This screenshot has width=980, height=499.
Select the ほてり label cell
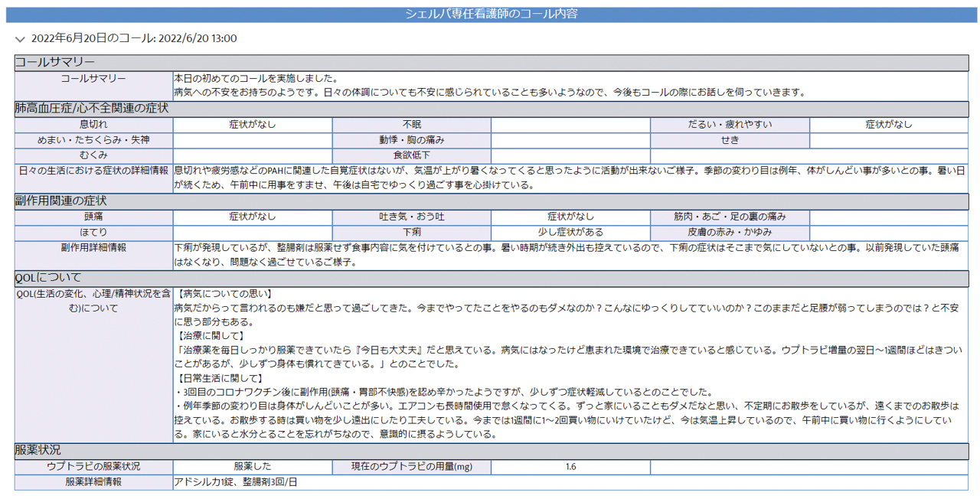pyautogui.click(x=93, y=232)
